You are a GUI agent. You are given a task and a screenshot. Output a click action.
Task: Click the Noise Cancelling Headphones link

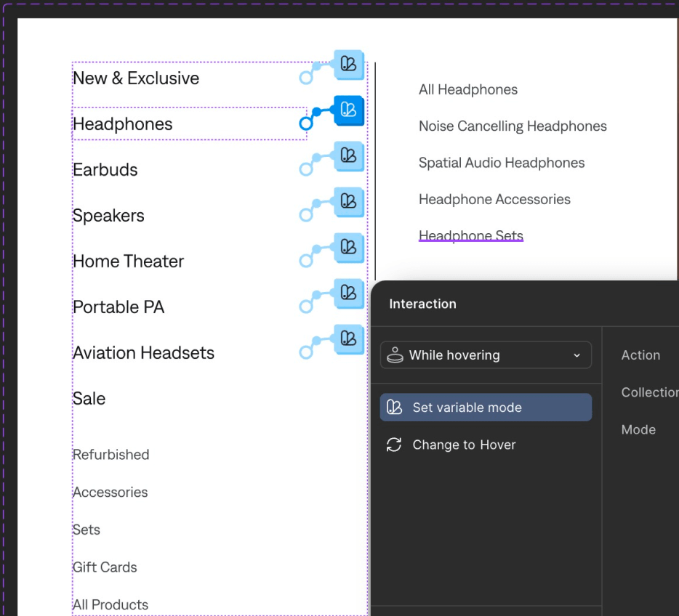point(513,126)
